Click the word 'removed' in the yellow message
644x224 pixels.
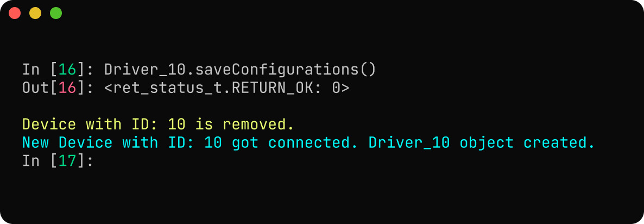pos(254,124)
